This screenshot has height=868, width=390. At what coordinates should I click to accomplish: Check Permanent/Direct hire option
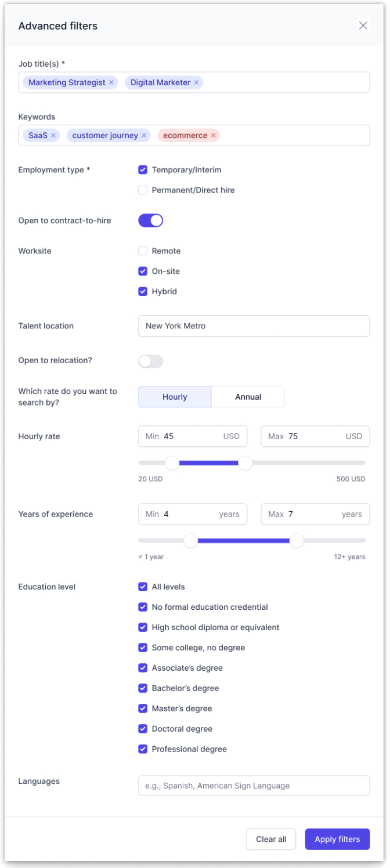(x=143, y=190)
